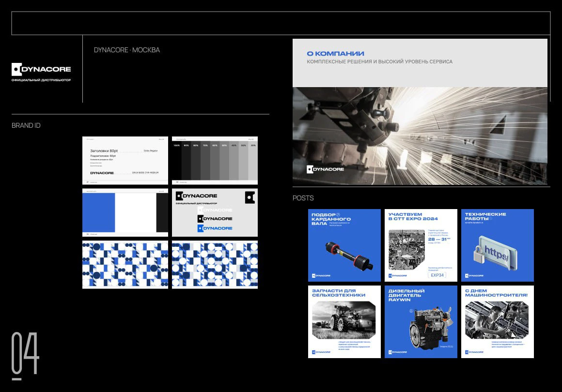Open the typography guide thumbnail with Заголовки 80pt

pos(125,160)
